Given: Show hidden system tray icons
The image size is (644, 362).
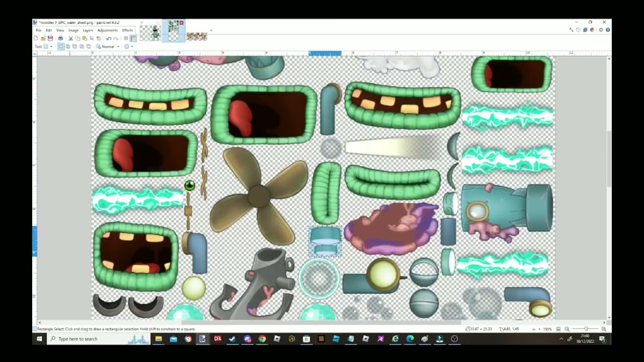Looking at the screenshot, I should (x=561, y=339).
